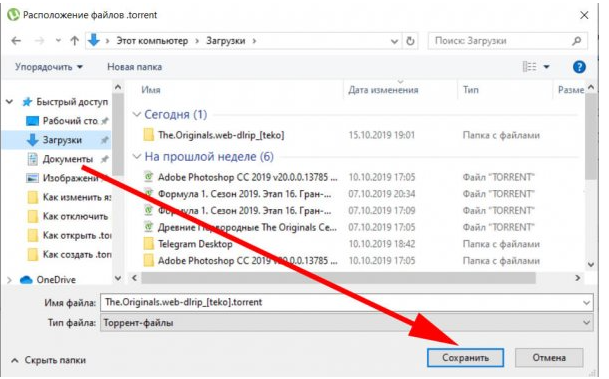Click the 'Отмена' button
This screenshot has height=379, width=609.
(549, 358)
